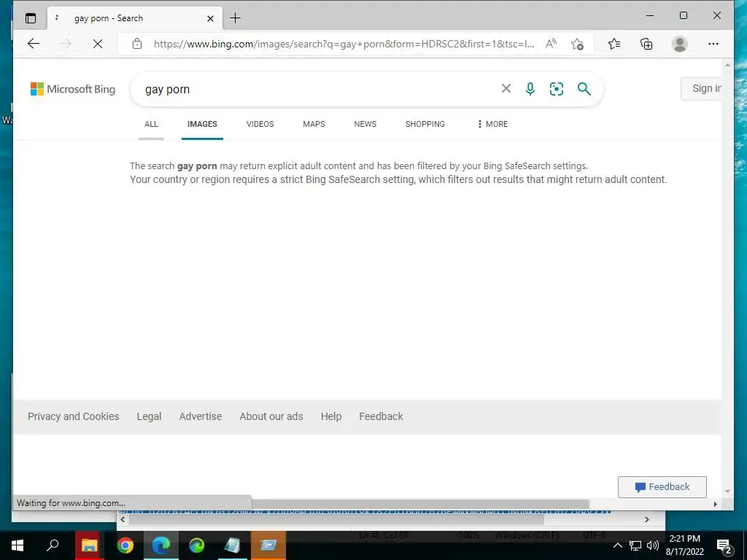The width and height of the screenshot is (747, 560).
Task: Open the Favorites list
Action: pos(614,44)
